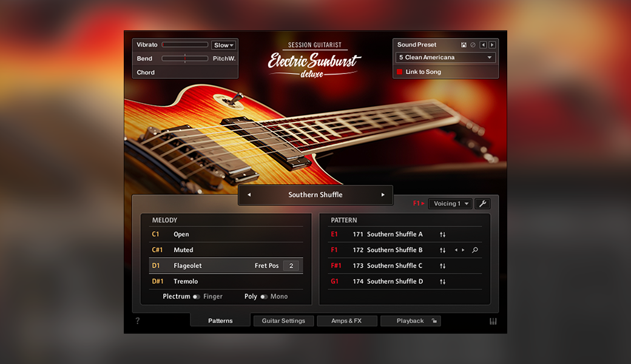
Task: Click the Fret Pos value field
Action: point(291,266)
